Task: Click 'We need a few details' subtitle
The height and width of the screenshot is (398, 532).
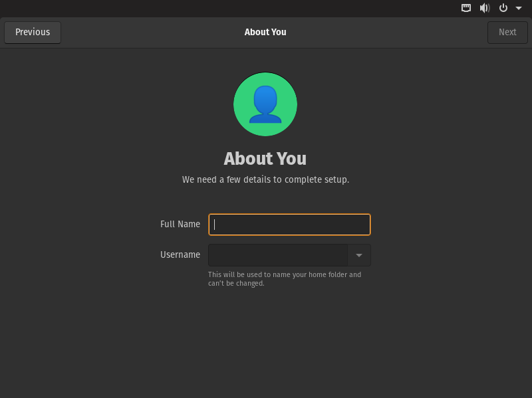Action: [x=265, y=179]
